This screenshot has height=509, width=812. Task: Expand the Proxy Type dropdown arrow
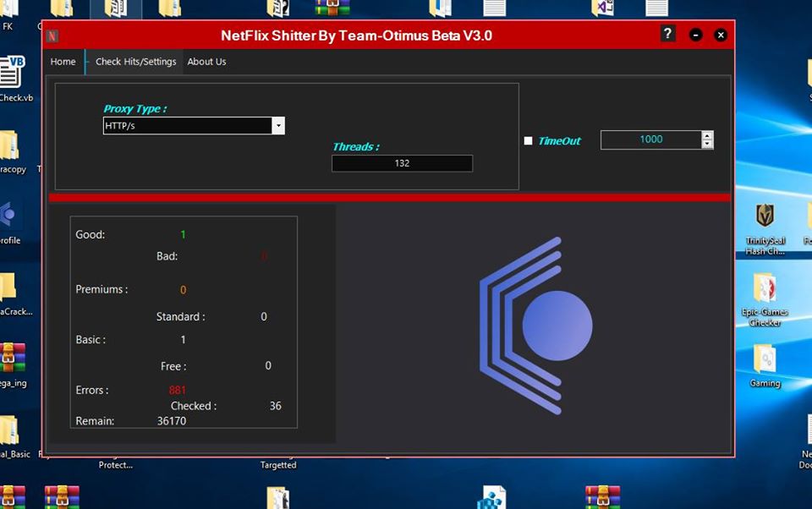coord(278,125)
